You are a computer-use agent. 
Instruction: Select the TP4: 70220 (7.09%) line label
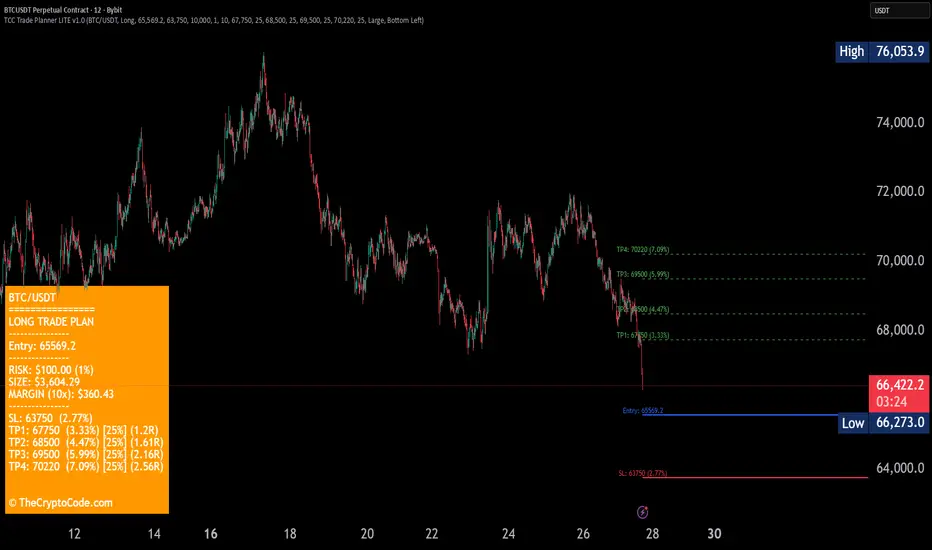coord(643,250)
